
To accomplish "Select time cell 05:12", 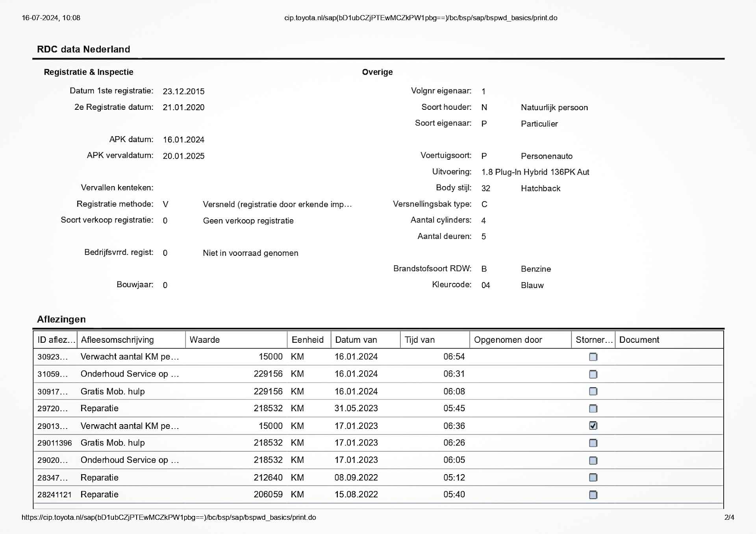I will [x=454, y=478].
